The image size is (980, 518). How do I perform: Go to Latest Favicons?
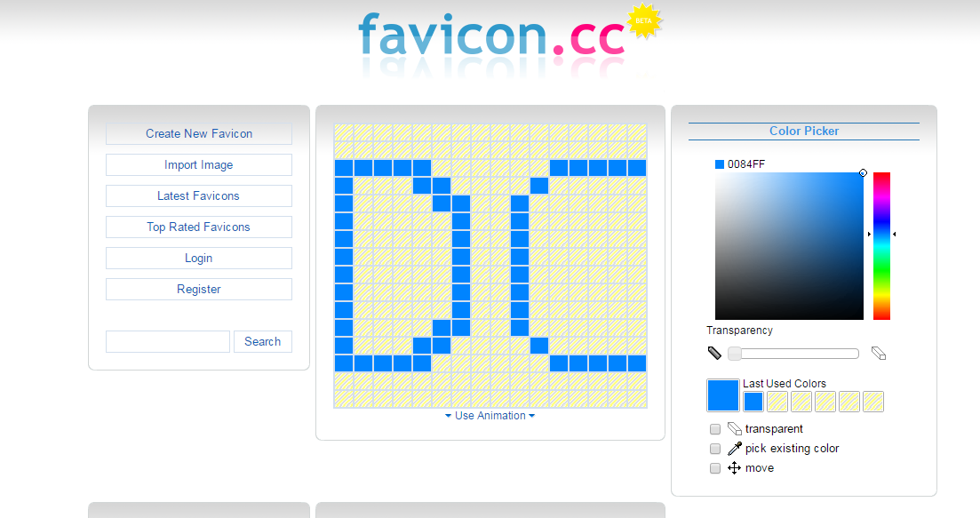(199, 195)
